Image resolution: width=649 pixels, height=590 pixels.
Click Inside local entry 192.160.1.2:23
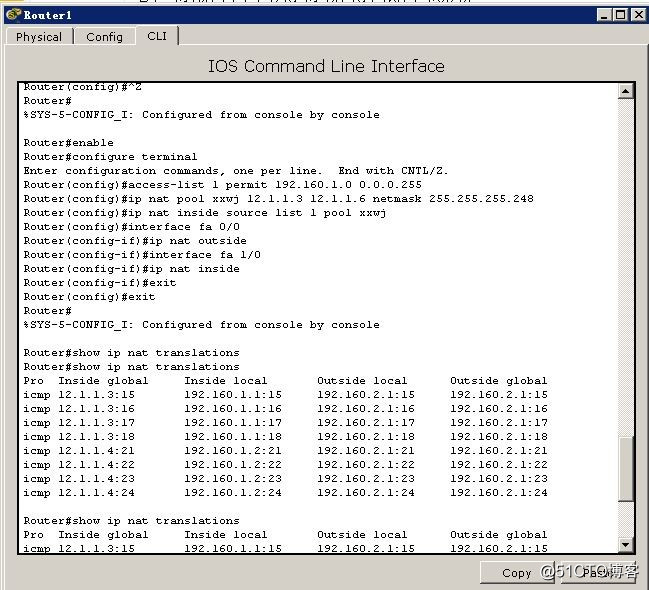tap(233, 479)
